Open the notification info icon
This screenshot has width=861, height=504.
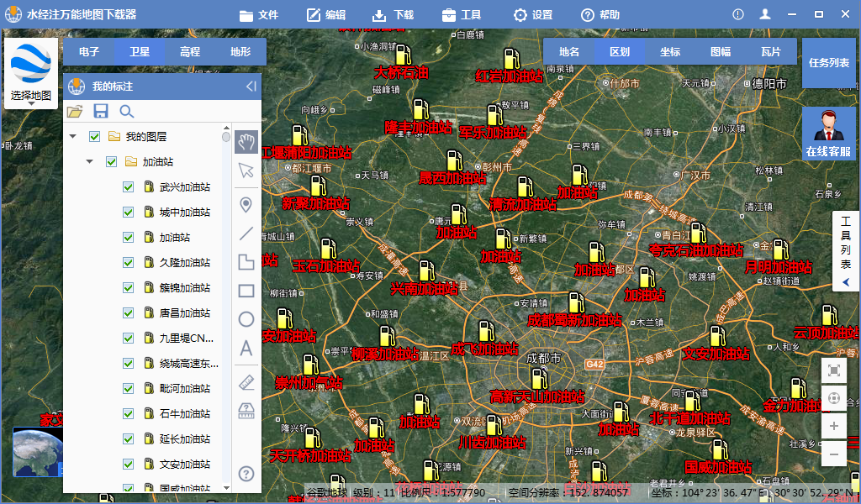[x=738, y=15]
